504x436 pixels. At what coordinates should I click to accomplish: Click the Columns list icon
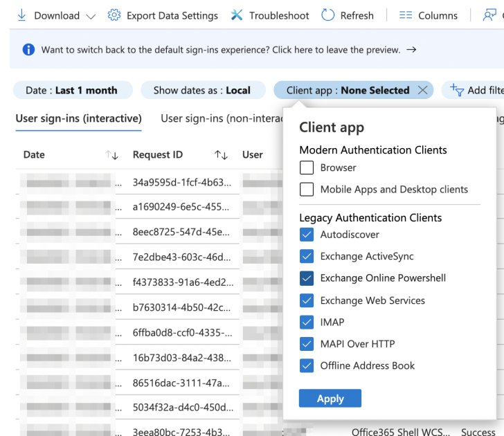tap(405, 15)
